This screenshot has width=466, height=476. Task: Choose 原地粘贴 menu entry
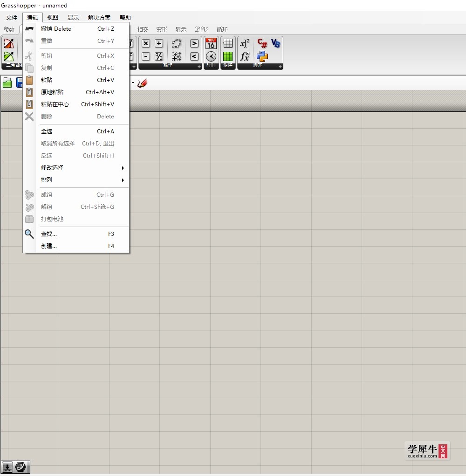click(76, 92)
